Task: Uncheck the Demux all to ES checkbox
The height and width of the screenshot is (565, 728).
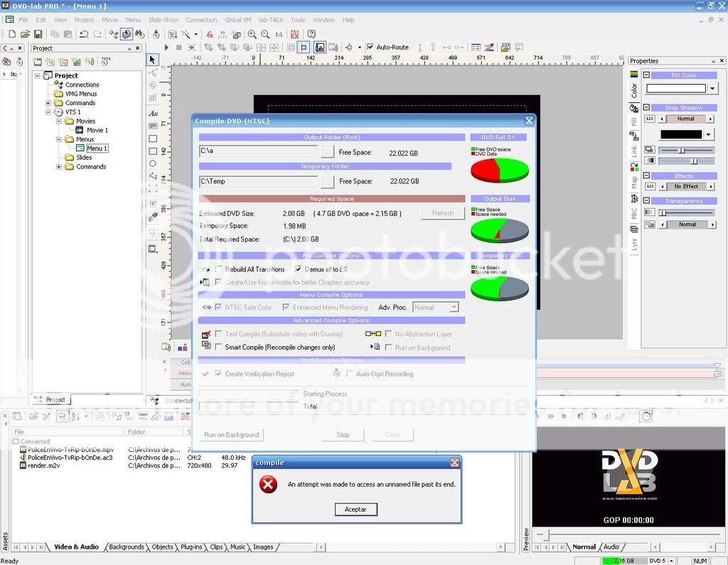Action: pyautogui.click(x=298, y=269)
